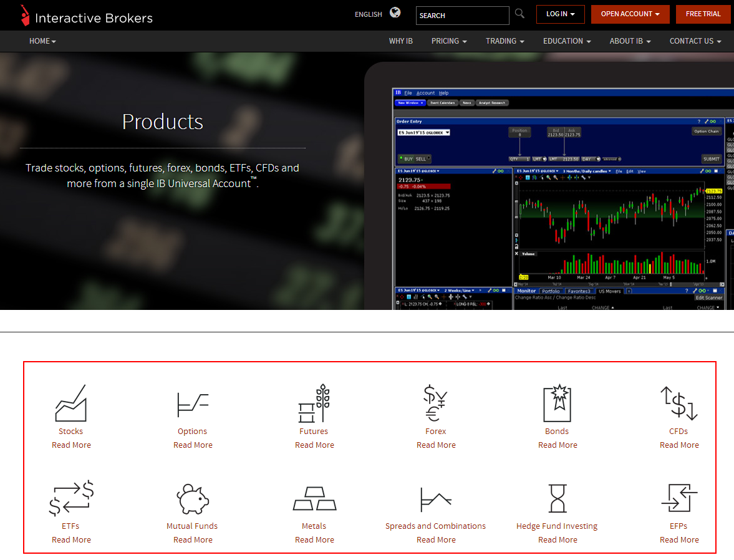Screen dimensions: 734x560
Task: Click the ETFs exchange arrows icon
Action: point(71,498)
